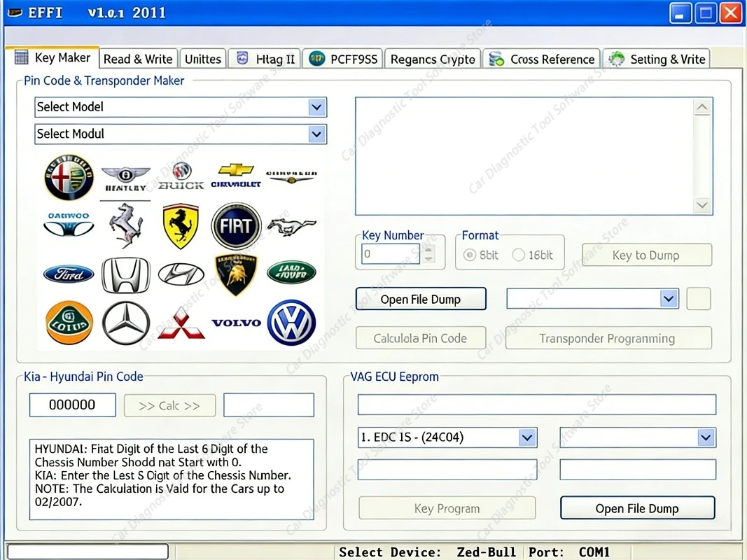Click the COM1 port status text
The image size is (747, 560).
(x=594, y=552)
